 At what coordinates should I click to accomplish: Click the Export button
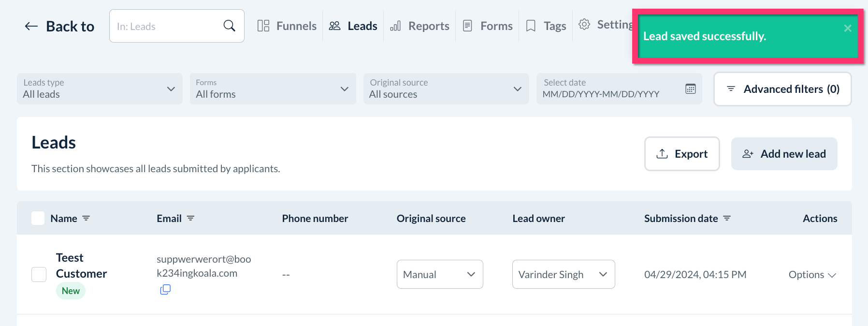point(681,154)
